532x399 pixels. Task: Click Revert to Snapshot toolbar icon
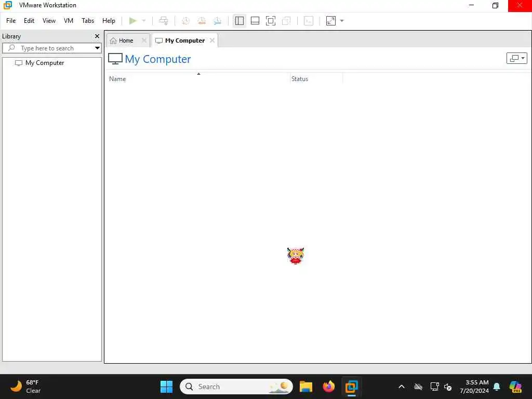pyautogui.click(x=202, y=21)
